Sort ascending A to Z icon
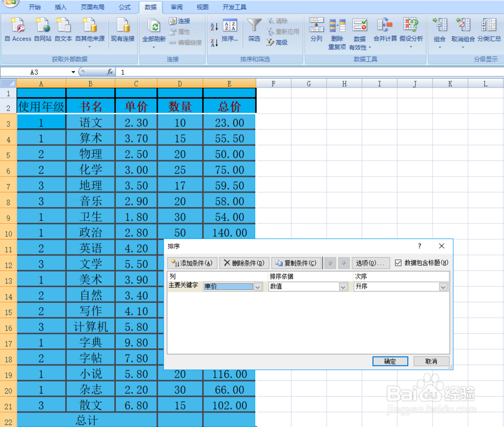Screen dimensions: 504x427 tap(214, 27)
